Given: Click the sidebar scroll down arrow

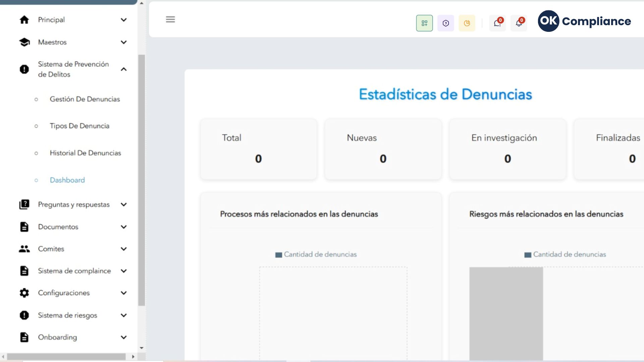Looking at the screenshot, I should click(142, 348).
